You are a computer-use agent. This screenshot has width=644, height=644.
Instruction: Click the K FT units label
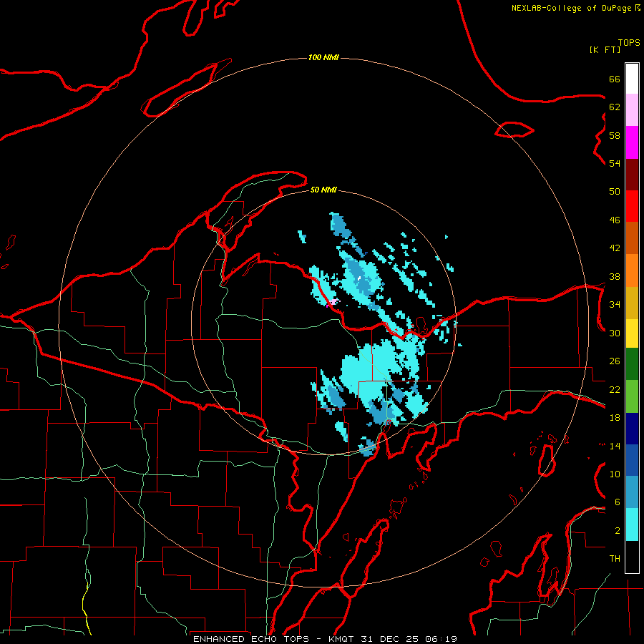click(x=605, y=49)
